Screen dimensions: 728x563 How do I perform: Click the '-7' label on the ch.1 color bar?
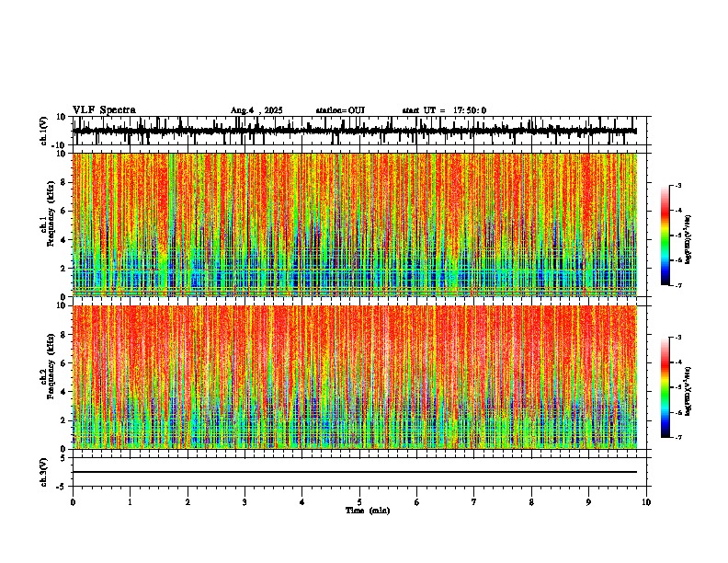677,285
